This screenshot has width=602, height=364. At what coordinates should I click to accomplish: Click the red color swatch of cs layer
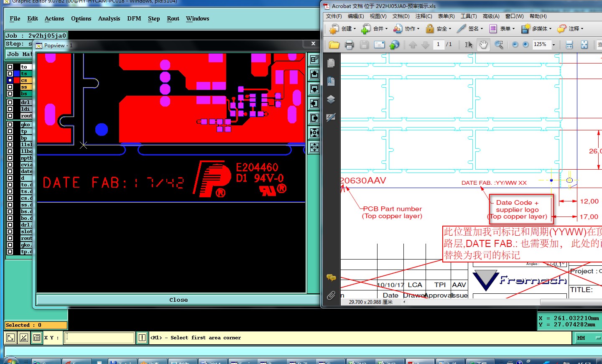17,80
